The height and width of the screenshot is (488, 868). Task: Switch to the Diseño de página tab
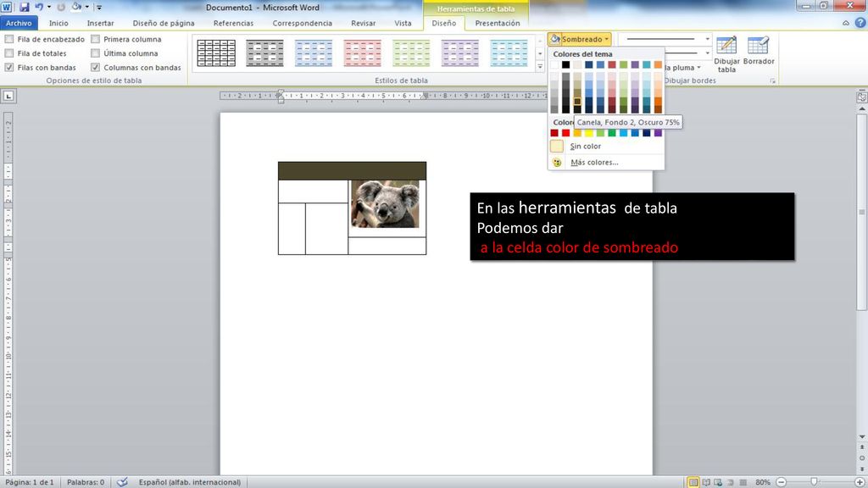[164, 23]
